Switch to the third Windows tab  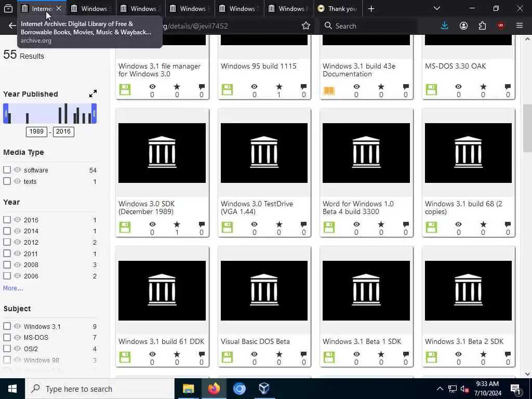pyautogui.click(x=190, y=9)
